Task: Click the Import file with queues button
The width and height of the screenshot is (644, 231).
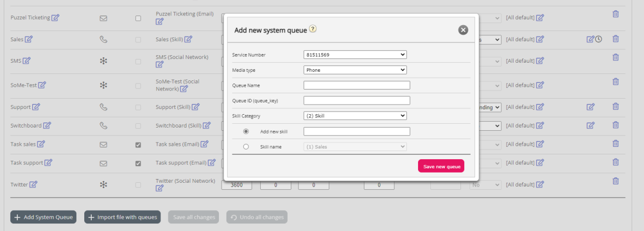Action: click(x=122, y=217)
